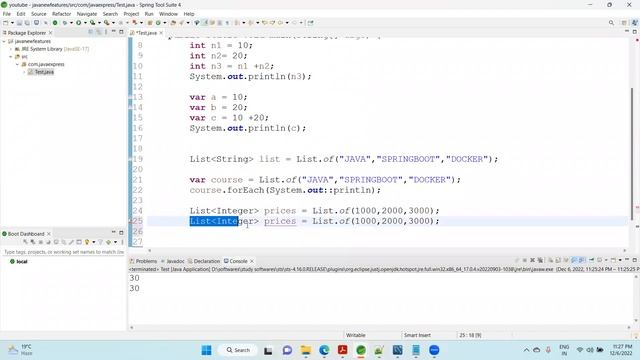Minimize the Boot Dashboard panel
This screenshot has width=640, height=360.
pyautogui.click(x=113, y=233)
